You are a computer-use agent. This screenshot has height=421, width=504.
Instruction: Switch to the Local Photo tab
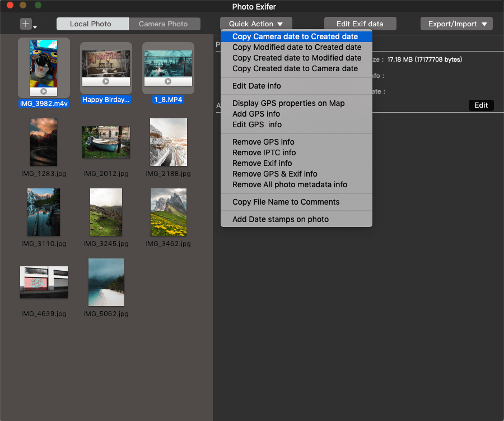pos(92,24)
